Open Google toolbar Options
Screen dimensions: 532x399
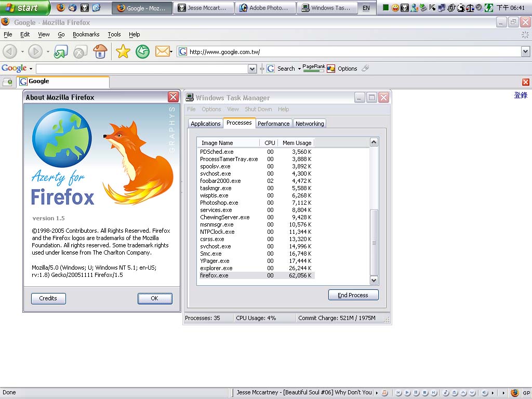click(347, 69)
